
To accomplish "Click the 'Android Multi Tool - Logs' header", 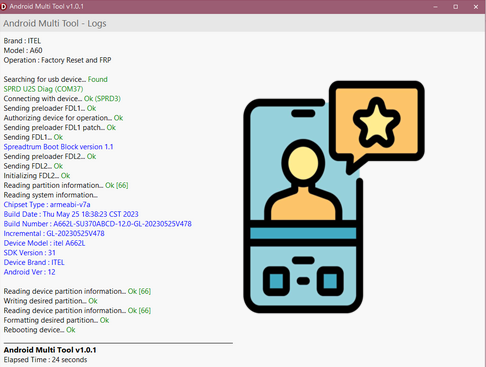I will coord(55,23).
